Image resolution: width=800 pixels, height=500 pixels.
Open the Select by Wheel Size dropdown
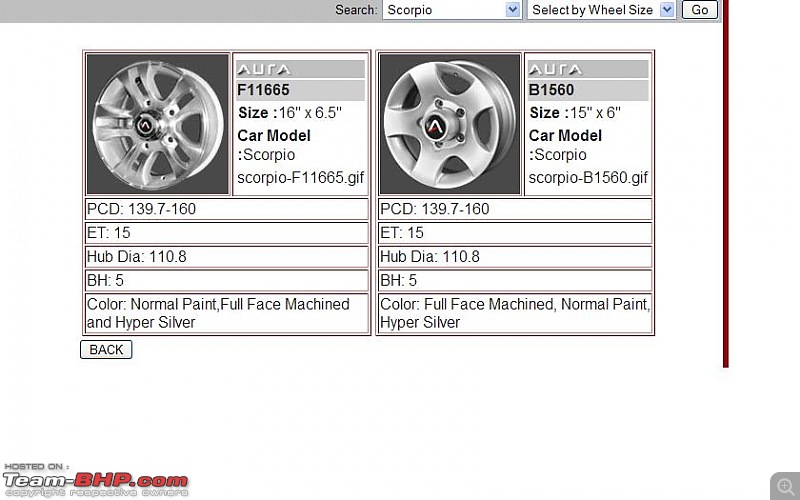click(x=602, y=10)
